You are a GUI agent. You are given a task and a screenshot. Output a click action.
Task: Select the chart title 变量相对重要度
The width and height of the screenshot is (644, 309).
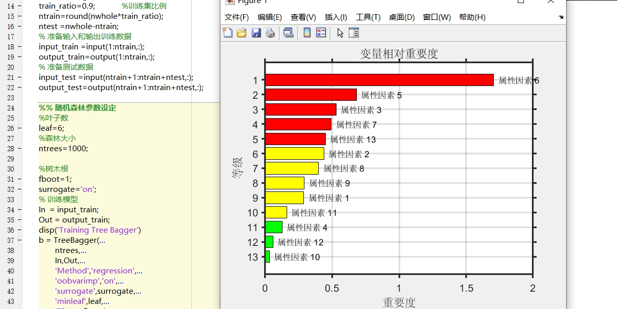click(399, 53)
